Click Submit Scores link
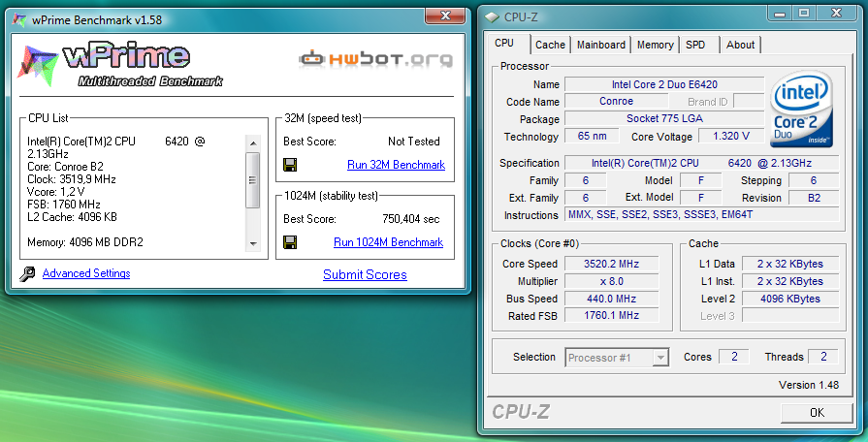This screenshot has width=868, height=442. [365, 275]
